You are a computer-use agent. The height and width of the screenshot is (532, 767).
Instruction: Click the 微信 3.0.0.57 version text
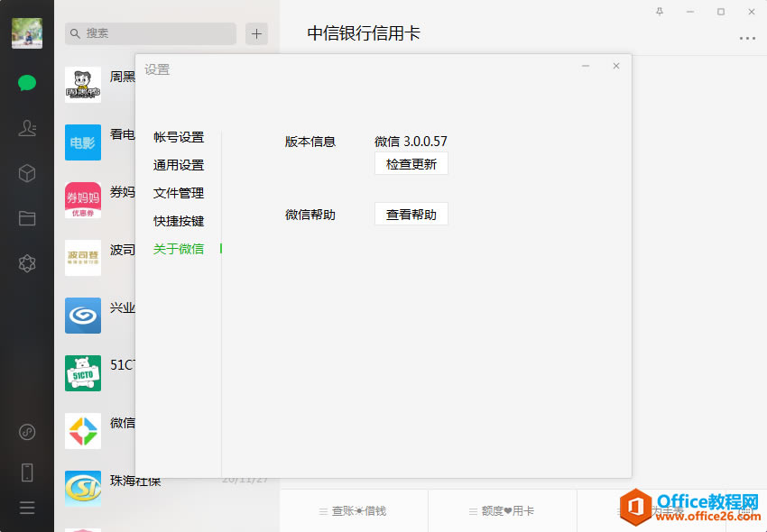(411, 142)
